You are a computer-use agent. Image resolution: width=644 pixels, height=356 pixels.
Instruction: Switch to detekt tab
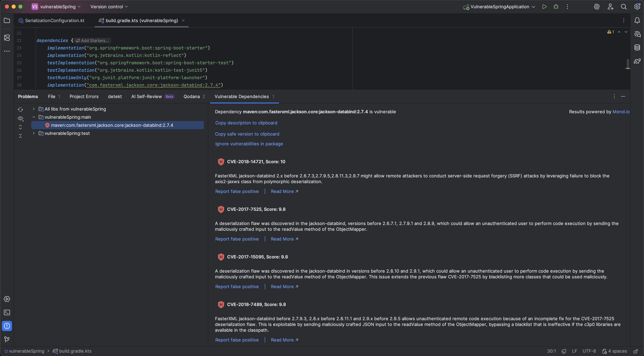[x=115, y=97]
